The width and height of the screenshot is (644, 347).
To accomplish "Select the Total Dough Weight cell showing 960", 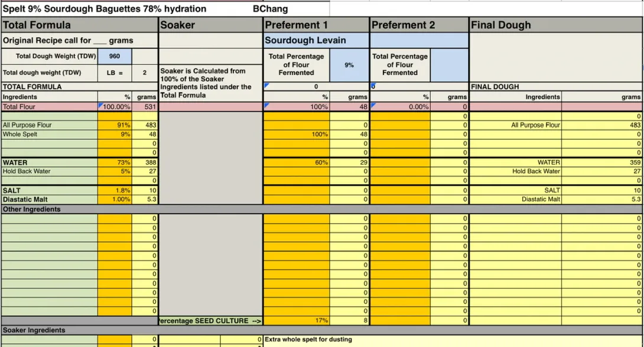I will click(115, 56).
